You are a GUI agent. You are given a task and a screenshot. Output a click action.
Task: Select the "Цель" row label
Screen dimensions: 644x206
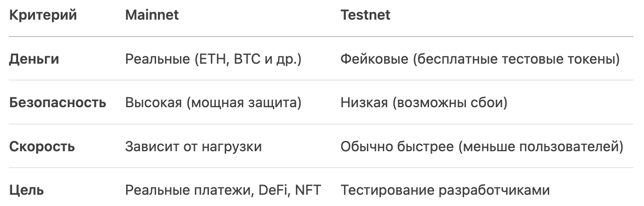click(x=27, y=191)
